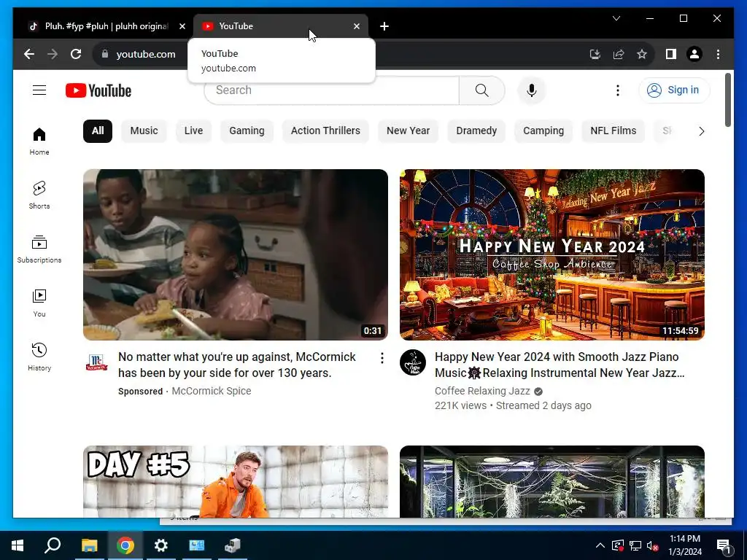Open the Happy New Year 2024 thumbnail
The width and height of the screenshot is (747, 560).
pos(551,254)
